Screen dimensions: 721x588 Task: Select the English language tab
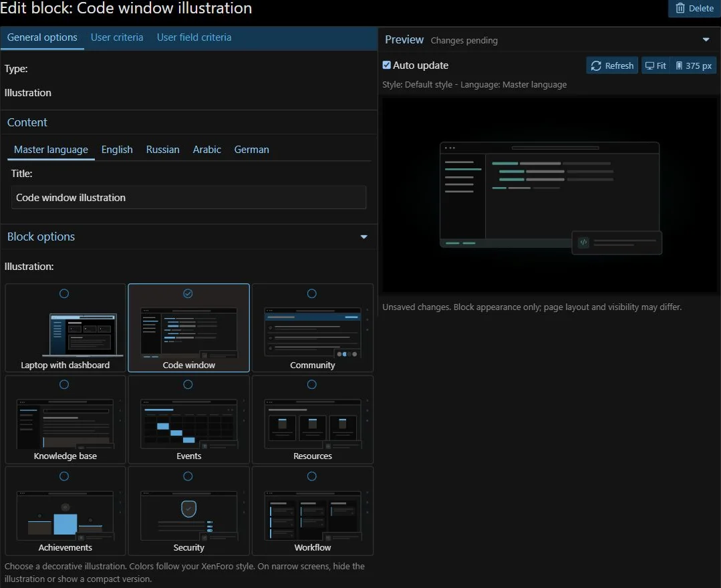coord(117,150)
